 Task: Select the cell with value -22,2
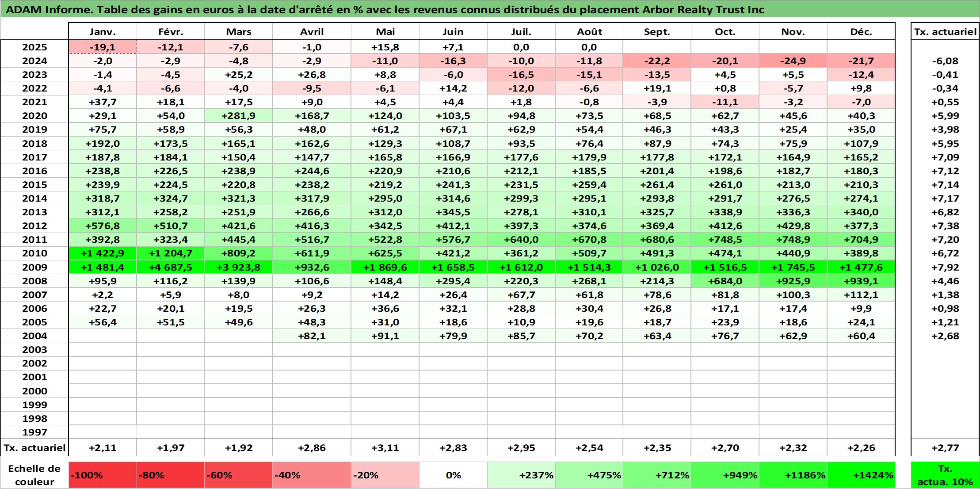point(657,61)
